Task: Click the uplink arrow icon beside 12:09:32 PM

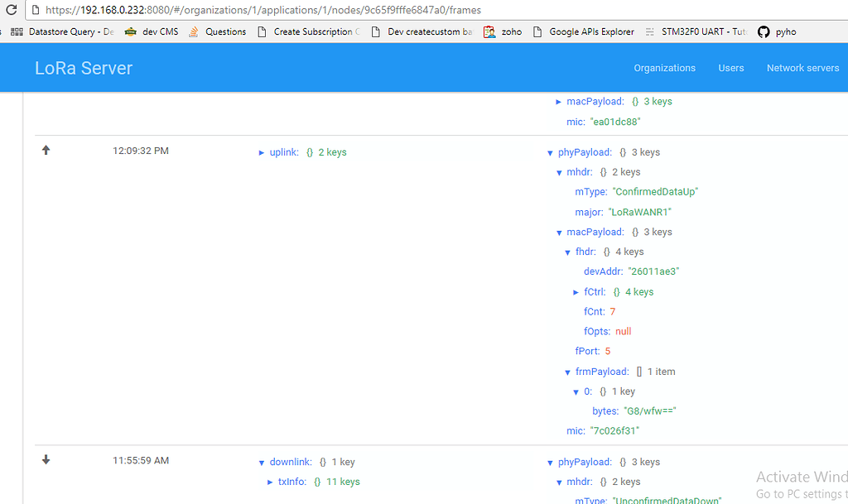Action: click(46, 150)
